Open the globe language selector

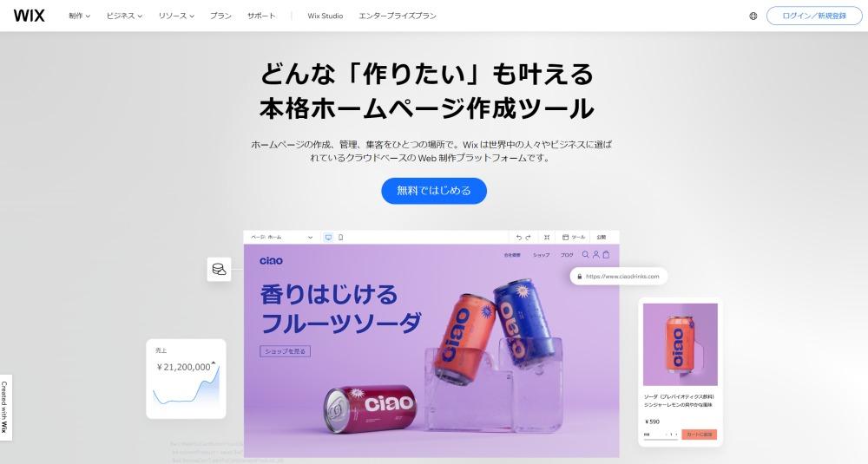(753, 16)
